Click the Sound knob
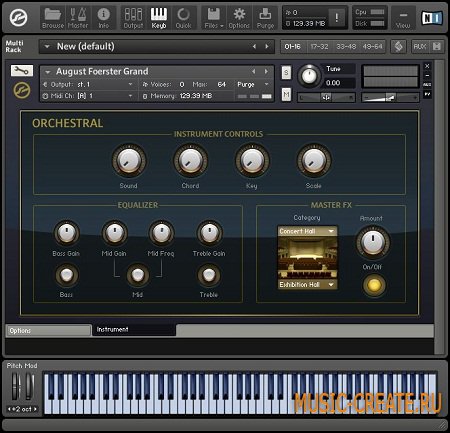This screenshot has height=433, width=450. 128,161
